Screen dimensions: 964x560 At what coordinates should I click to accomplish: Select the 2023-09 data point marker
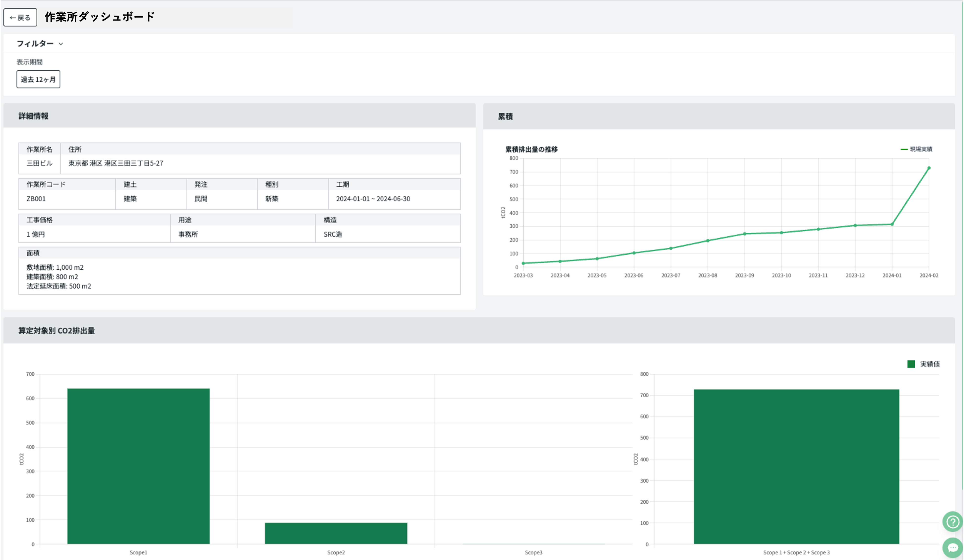coord(745,234)
